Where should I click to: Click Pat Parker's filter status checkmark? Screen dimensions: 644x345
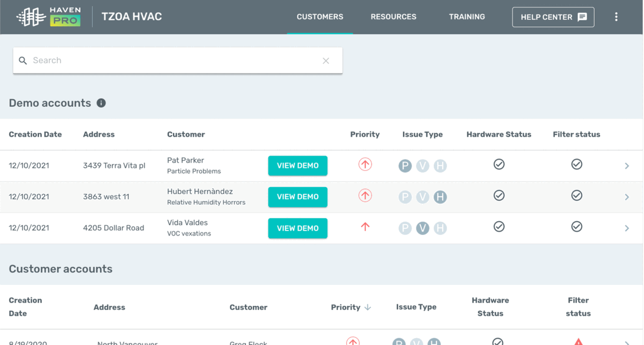pyautogui.click(x=577, y=164)
